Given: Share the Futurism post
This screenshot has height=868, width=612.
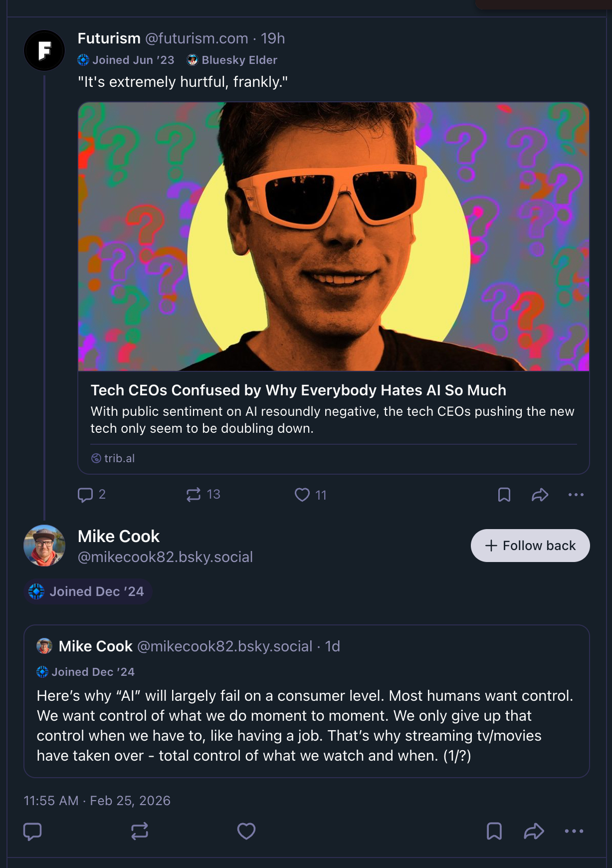Looking at the screenshot, I should click(540, 495).
